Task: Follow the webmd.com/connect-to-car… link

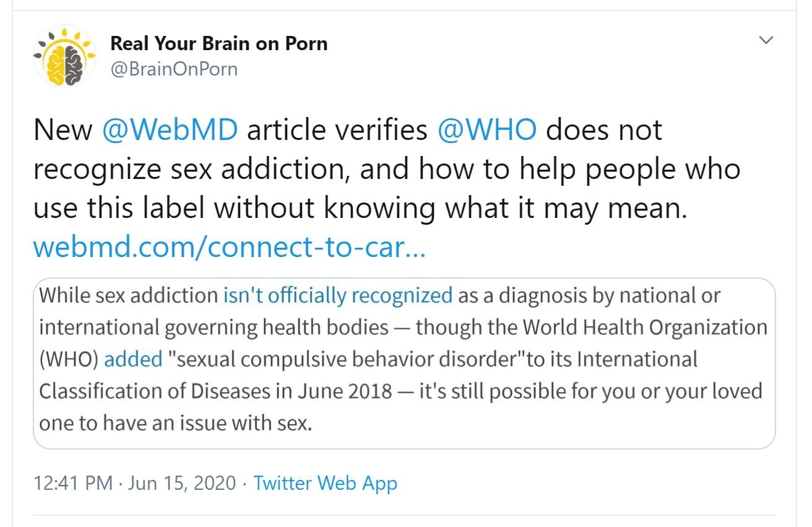Action: click(229, 247)
